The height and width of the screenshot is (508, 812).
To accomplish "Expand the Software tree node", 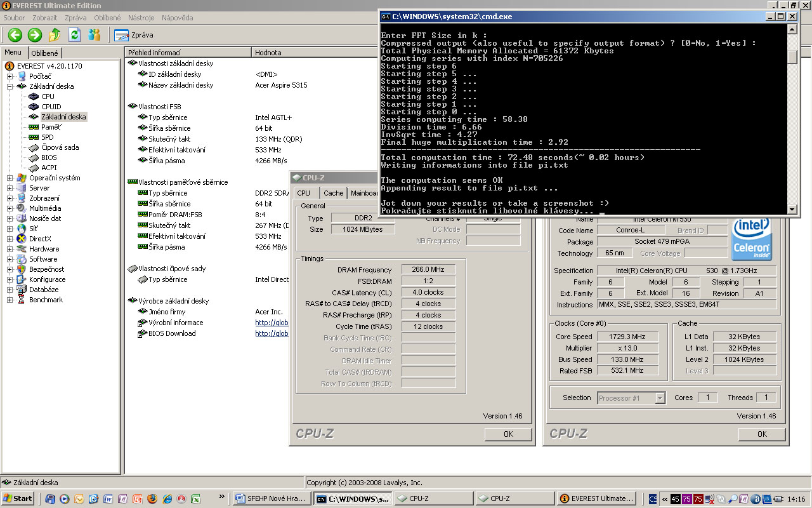I will tap(10, 259).
